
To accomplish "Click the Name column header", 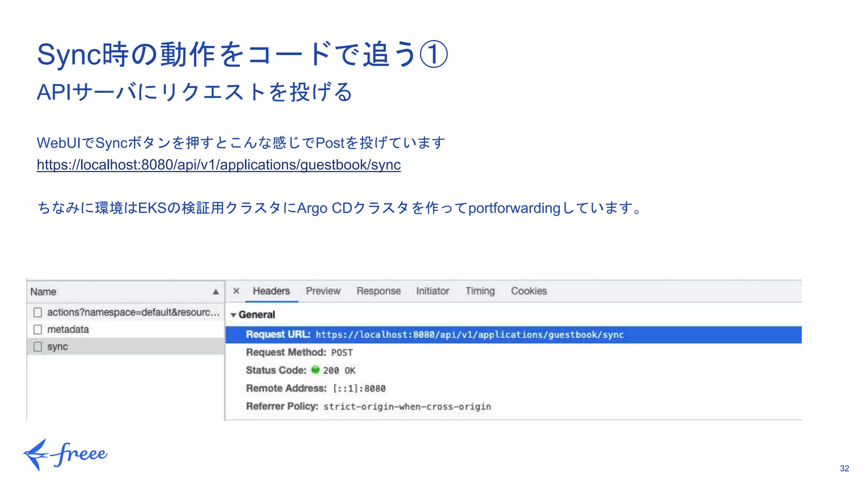I will pyautogui.click(x=125, y=292).
